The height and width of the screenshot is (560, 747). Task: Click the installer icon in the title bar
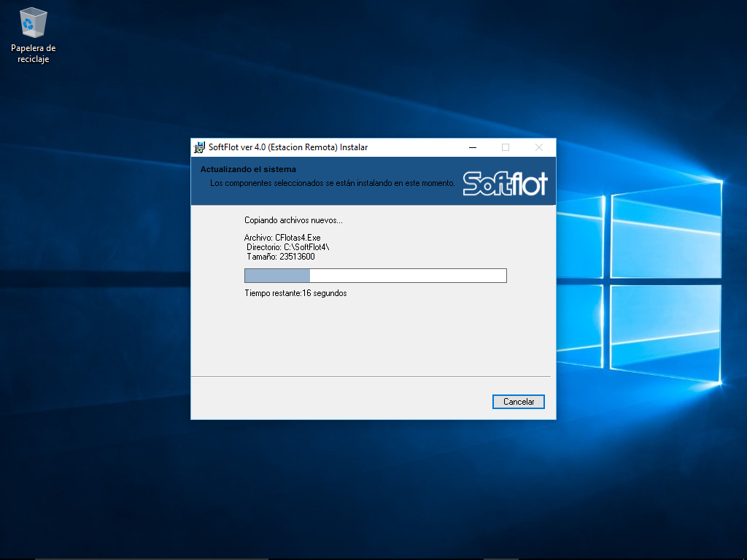point(199,147)
